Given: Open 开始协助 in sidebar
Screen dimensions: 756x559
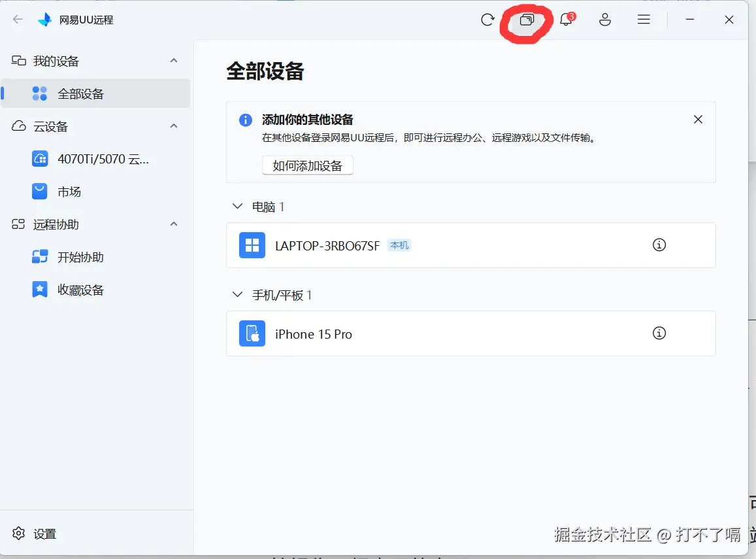Looking at the screenshot, I should [x=95, y=256].
